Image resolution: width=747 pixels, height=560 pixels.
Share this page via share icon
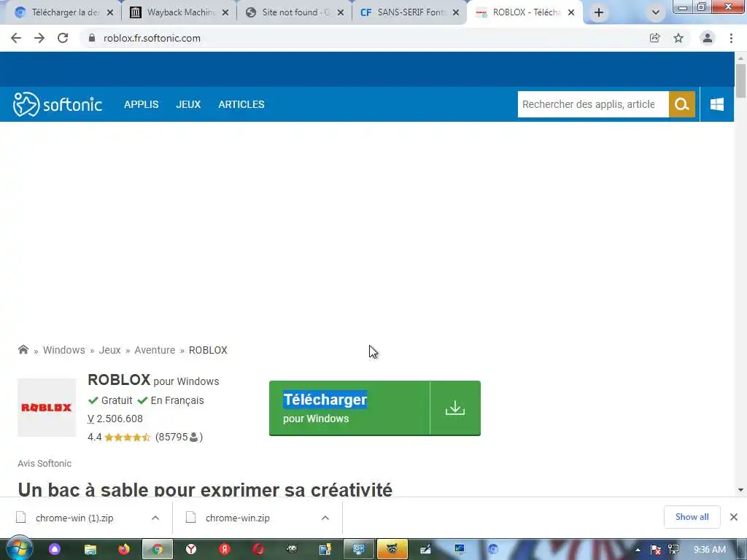click(654, 38)
